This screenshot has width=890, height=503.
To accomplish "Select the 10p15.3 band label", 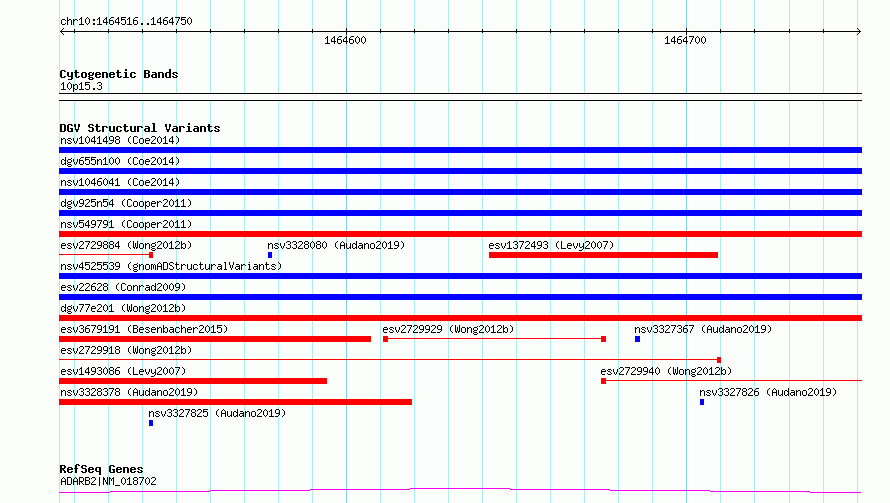I will click(x=81, y=86).
